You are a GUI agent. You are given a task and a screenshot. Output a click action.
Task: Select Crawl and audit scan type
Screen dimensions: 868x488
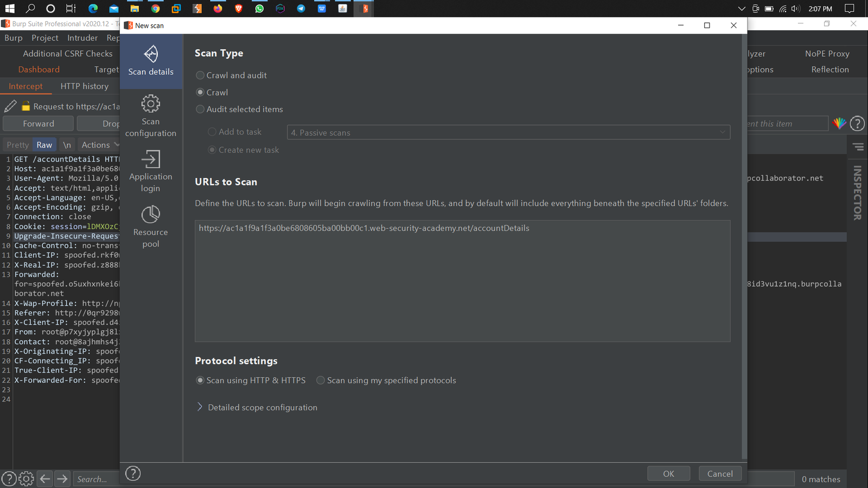click(x=232, y=75)
